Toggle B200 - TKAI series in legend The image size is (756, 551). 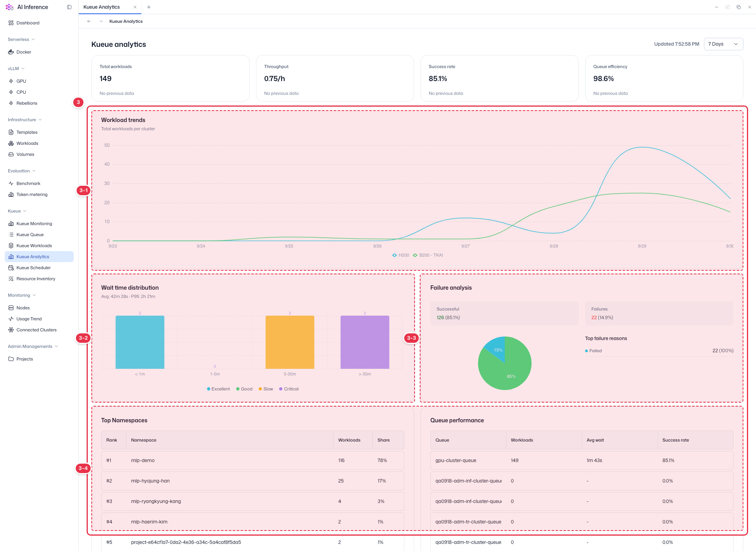click(428, 255)
